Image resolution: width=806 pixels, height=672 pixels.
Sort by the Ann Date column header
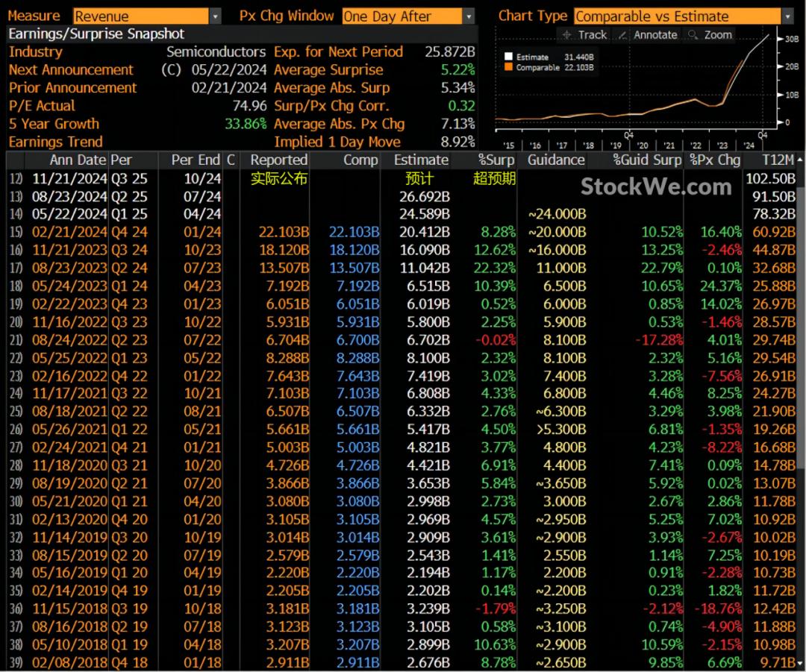point(78,160)
